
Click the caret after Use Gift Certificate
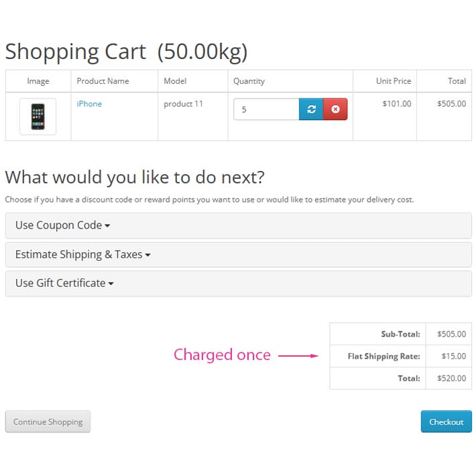[x=111, y=284]
